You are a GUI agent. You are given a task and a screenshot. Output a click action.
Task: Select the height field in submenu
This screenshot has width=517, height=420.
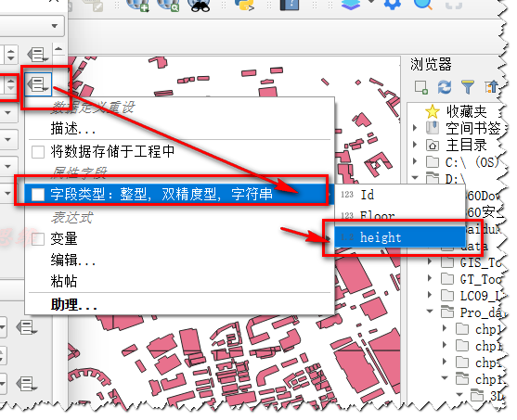400,237
